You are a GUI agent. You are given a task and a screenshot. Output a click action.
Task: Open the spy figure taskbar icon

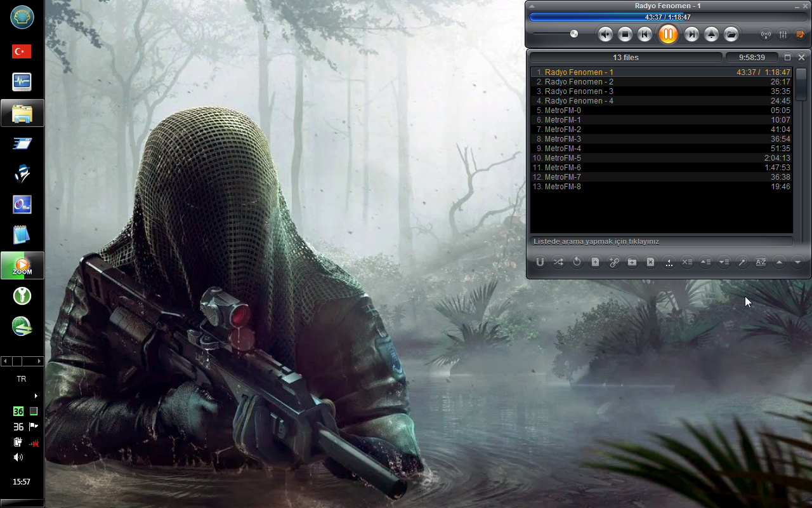(22, 174)
